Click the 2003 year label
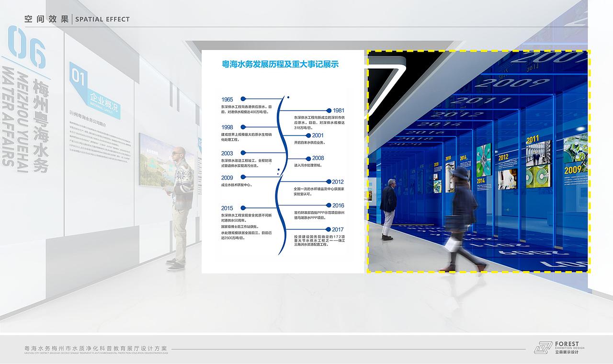The height and width of the screenshot is (364, 613). 227,154
